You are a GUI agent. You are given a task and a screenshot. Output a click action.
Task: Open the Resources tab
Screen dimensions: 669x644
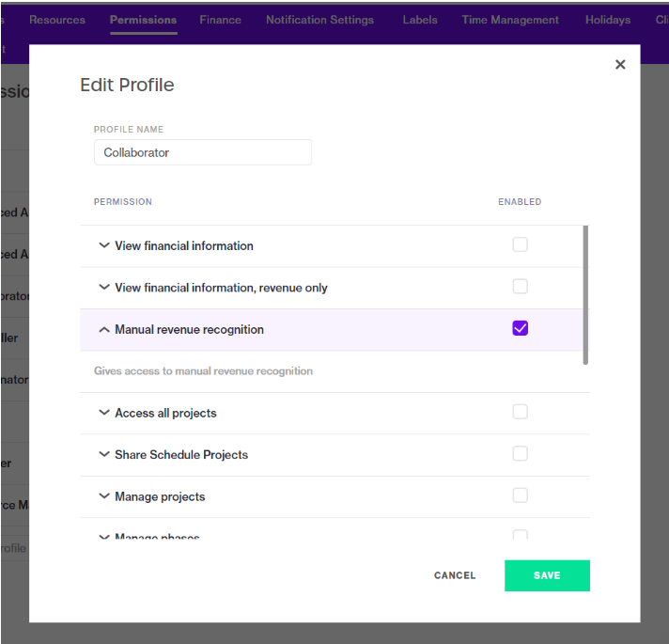[x=57, y=20]
